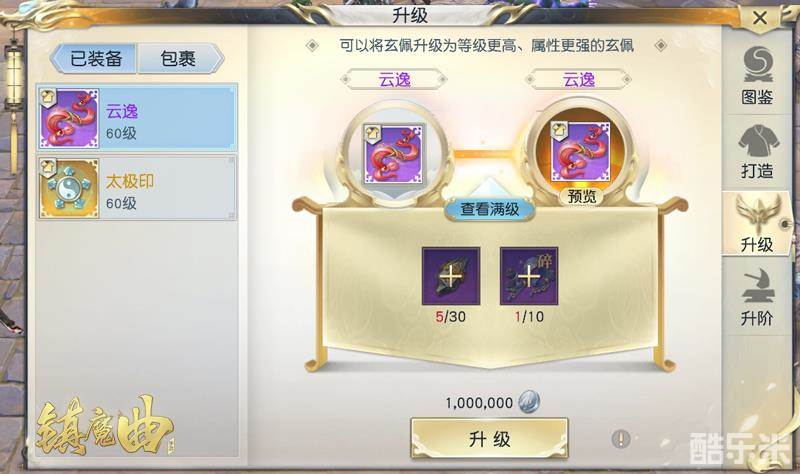
Task: Click the exclamation info icon near 升级 button
Action: pyautogui.click(x=620, y=439)
